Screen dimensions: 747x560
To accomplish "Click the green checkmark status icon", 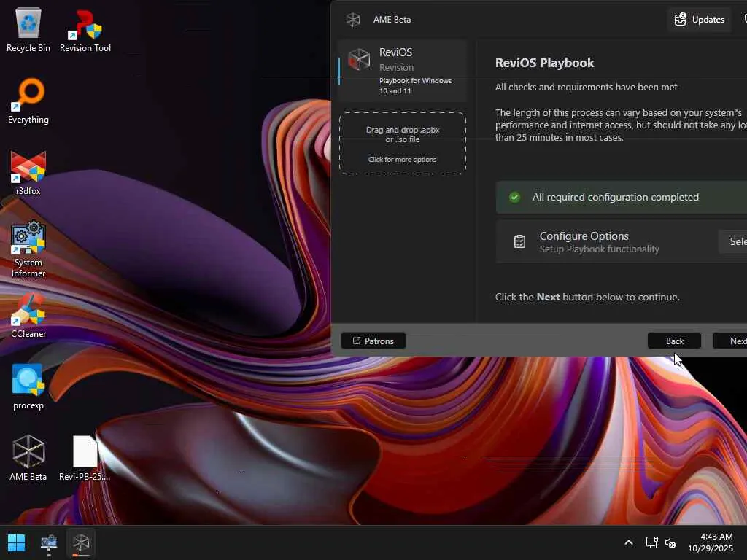I will 514,197.
